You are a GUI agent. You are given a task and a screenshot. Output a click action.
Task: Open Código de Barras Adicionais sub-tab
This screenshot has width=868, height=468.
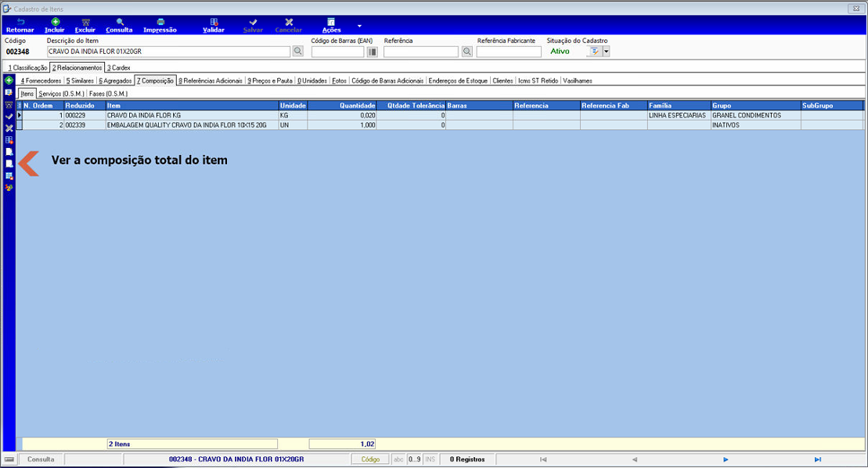click(387, 81)
